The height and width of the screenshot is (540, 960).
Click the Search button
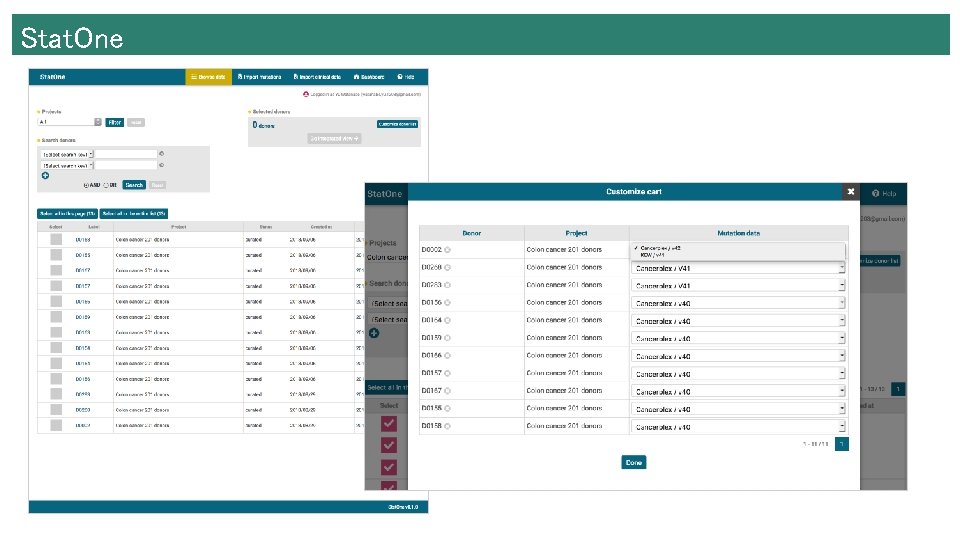[134, 185]
